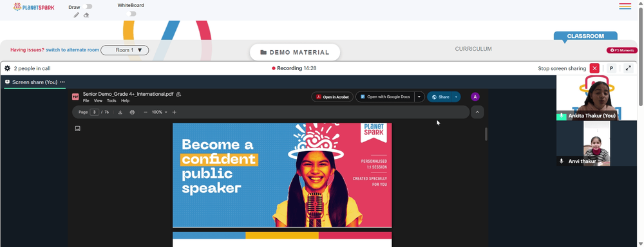Open account avatar A

[x=475, y=97]
